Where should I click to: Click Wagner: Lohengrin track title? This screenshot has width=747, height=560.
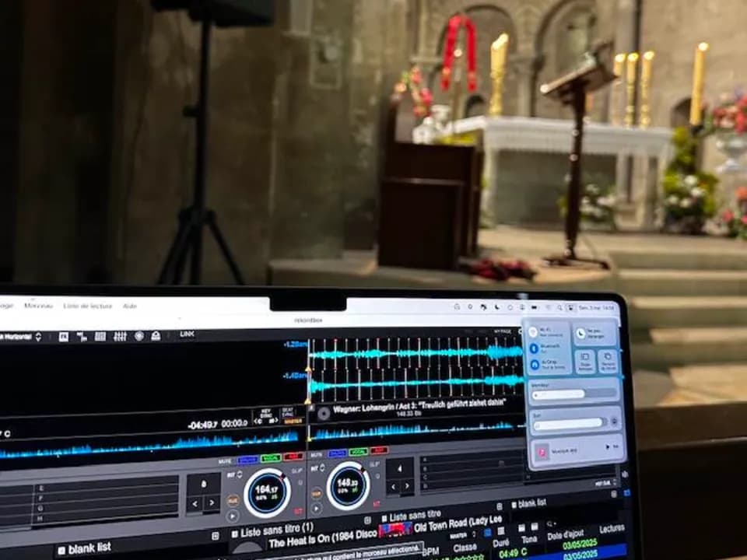419,406
